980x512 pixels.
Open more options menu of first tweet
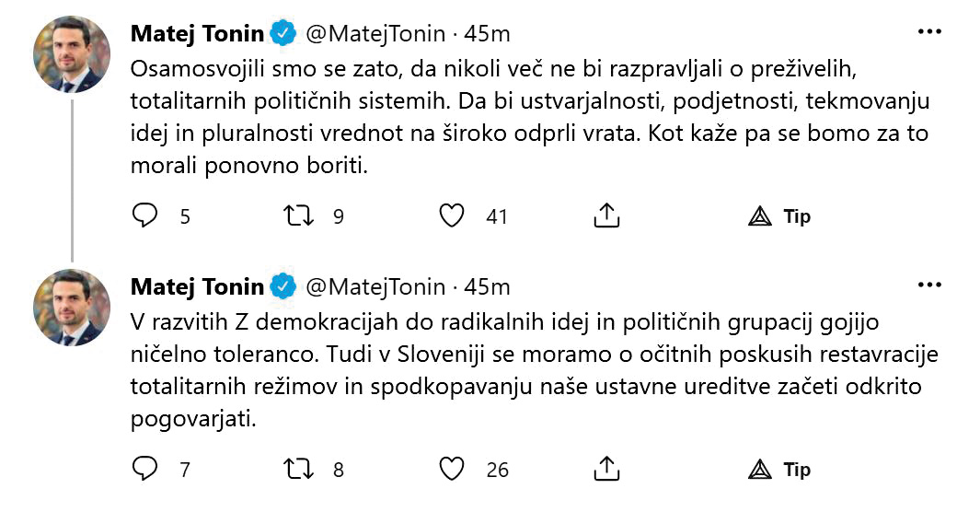click(x=929, y=34)
